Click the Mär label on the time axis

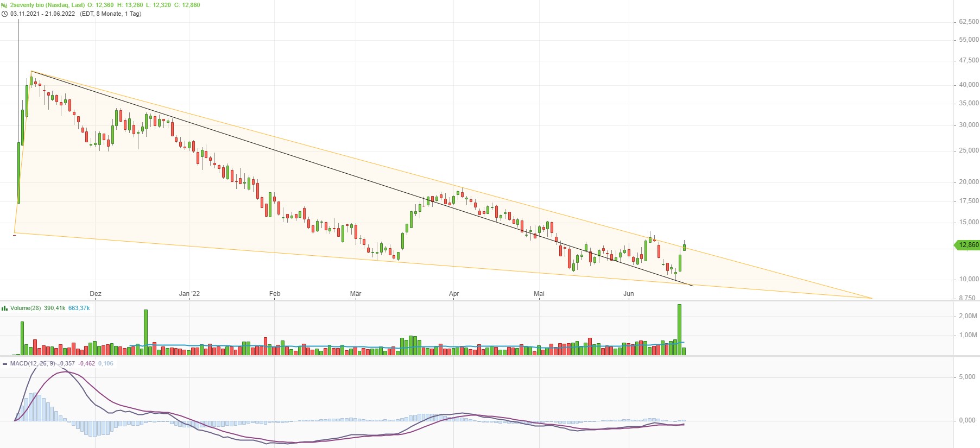pyautogui.click(x=356, y=294)
